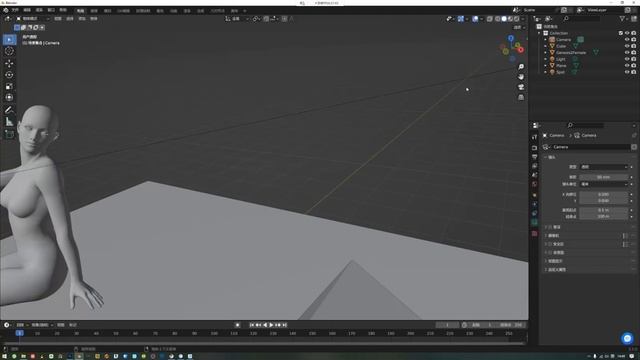This screenshot has height=360, width=640.
Task: Toggle viewport overlays button
Action: 475,19
